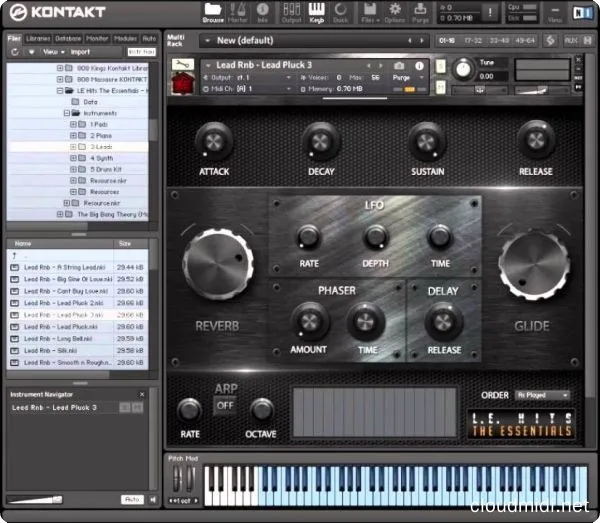Screen dimensions: 600x523
Task: Click the instrument info 'i' icon
Action: coord(419,66)
